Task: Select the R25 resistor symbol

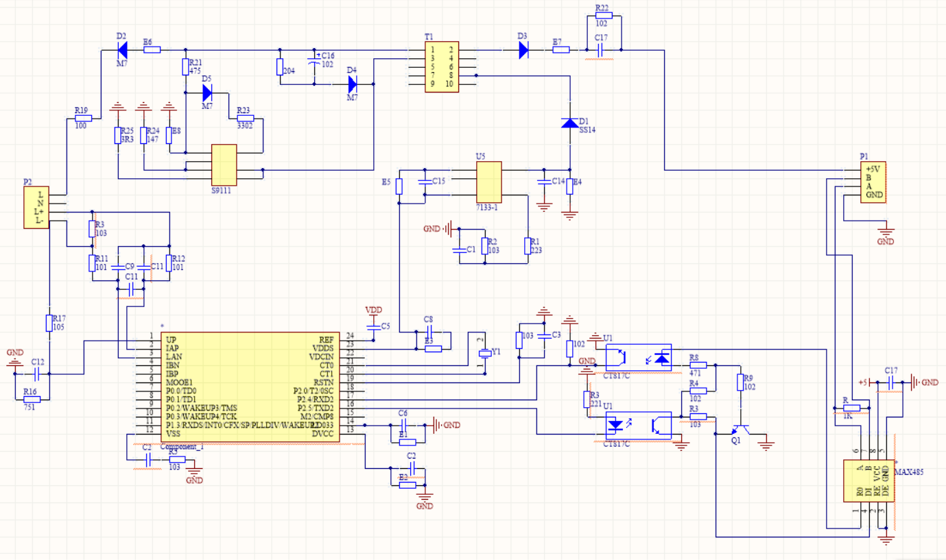Action: tap(118, 135)
